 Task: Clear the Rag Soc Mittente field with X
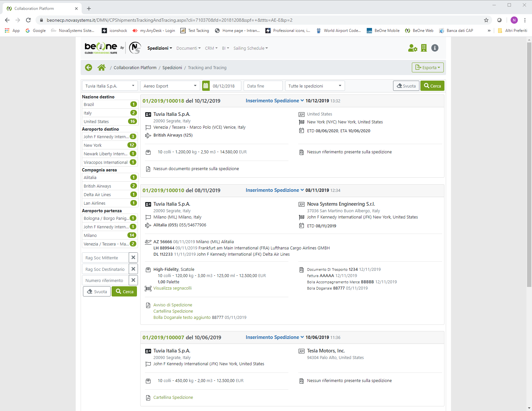(x=133, y=258)
